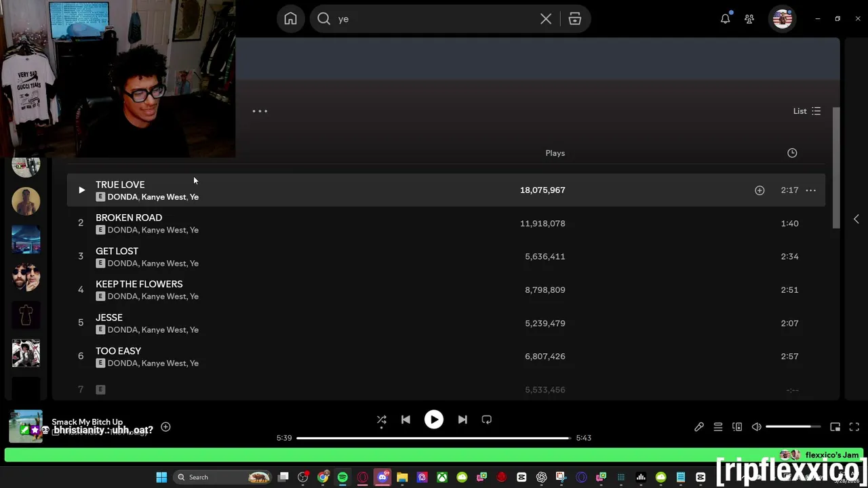Viewport: 868px width, 488px height.
Task: Open the two-faces sunglasses playlist in sidebar
Action: tap(26, 277)
